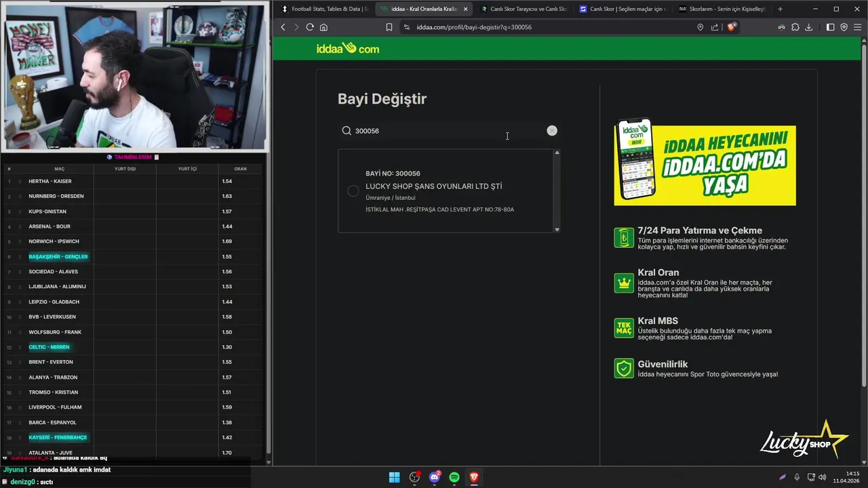
Task: Click the purple feather tray icon
Action: pos(782,477)
